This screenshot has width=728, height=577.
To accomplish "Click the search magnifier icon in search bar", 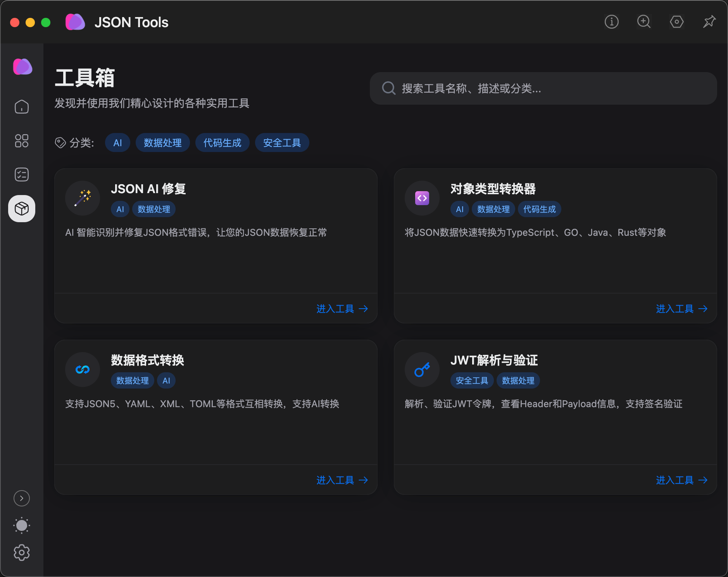I will (389, 88).
